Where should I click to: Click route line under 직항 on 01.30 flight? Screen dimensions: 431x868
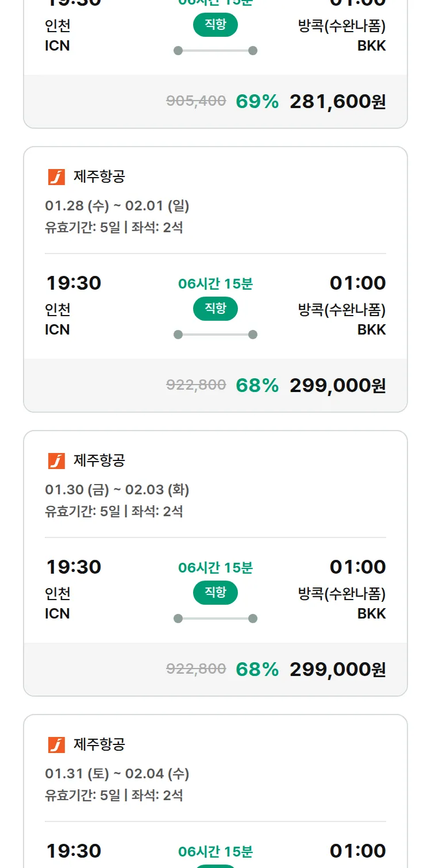(x=215, y=619)
